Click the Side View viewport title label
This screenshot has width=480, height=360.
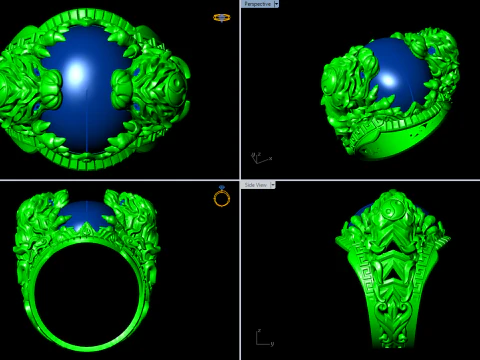click(256, 185)
